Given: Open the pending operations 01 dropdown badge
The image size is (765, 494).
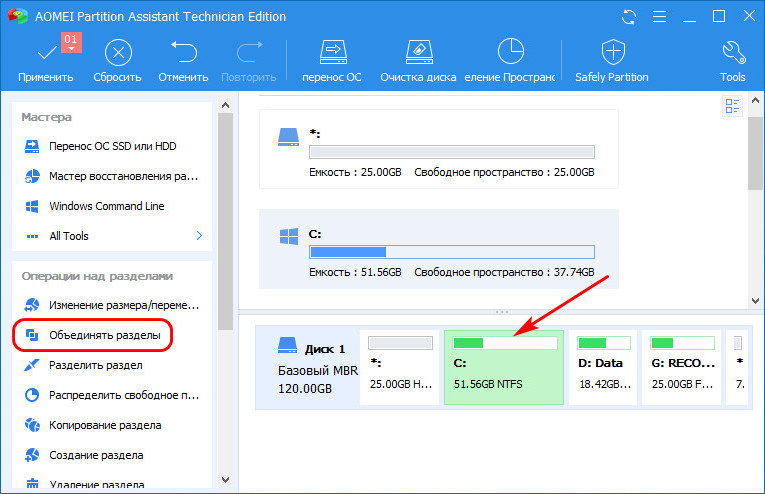Looking at the screenshot, I should tap(71, 42).
